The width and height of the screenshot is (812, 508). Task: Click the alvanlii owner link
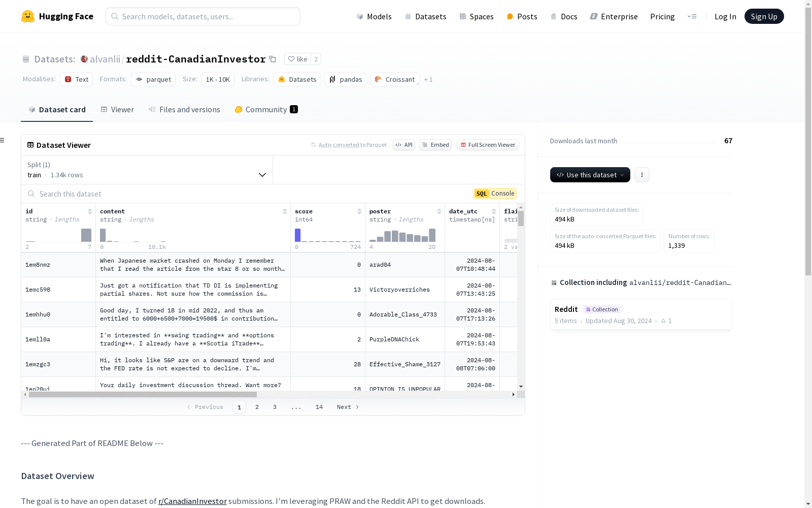(x=105, y=59)
